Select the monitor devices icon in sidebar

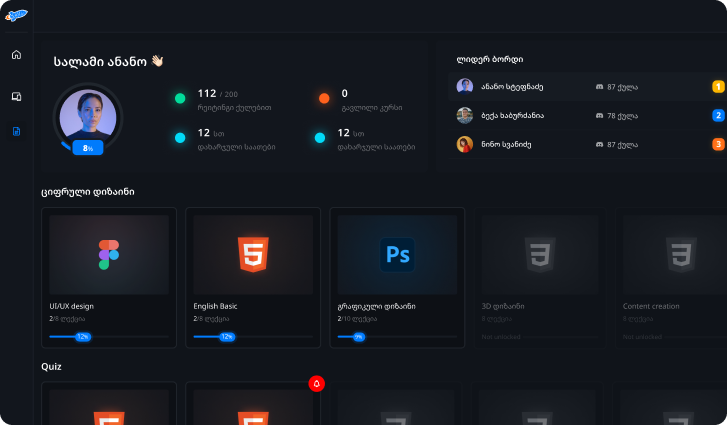(16, 96)
